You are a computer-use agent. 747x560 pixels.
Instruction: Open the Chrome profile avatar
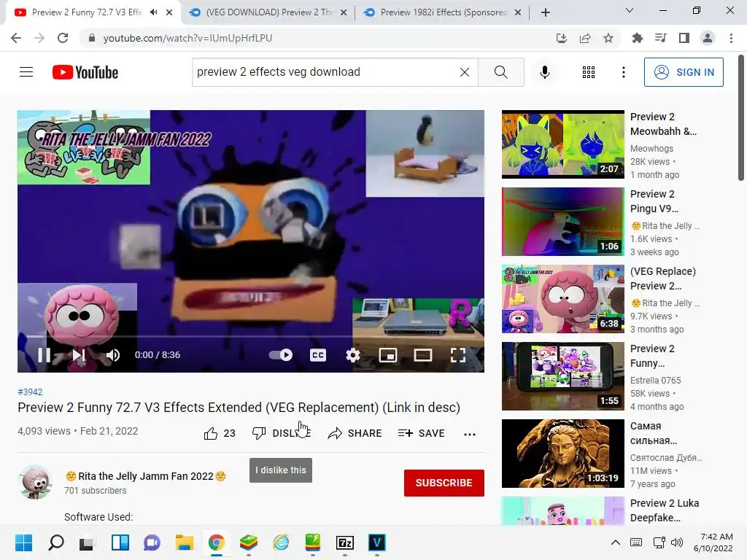(708, 38)
